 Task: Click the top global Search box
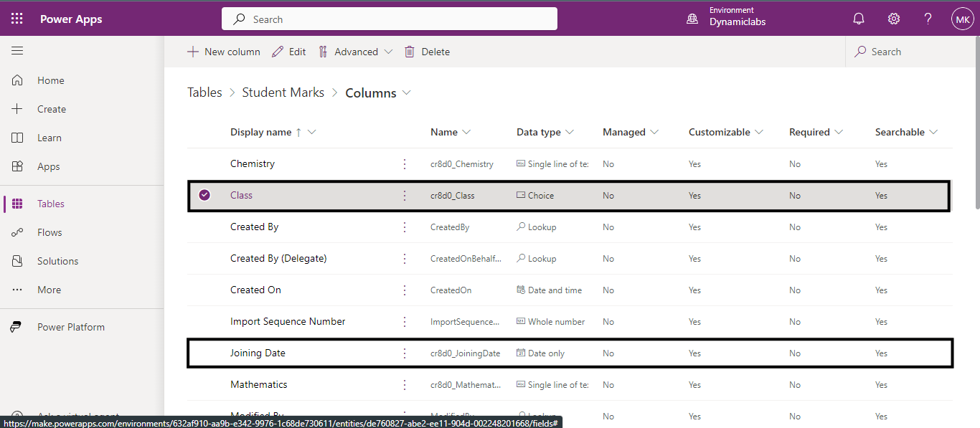point(390,19)
